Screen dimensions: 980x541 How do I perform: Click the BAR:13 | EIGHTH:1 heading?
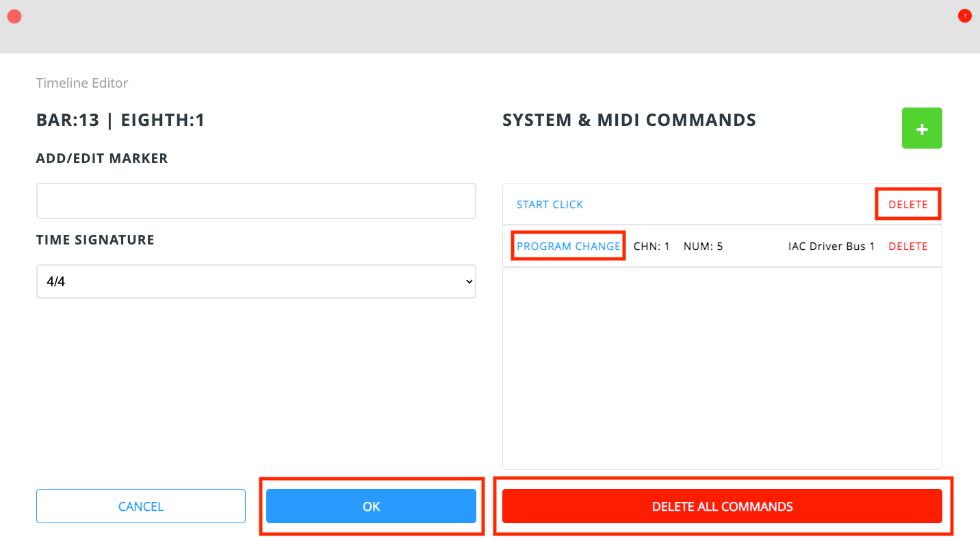click(x=120, y=121)
